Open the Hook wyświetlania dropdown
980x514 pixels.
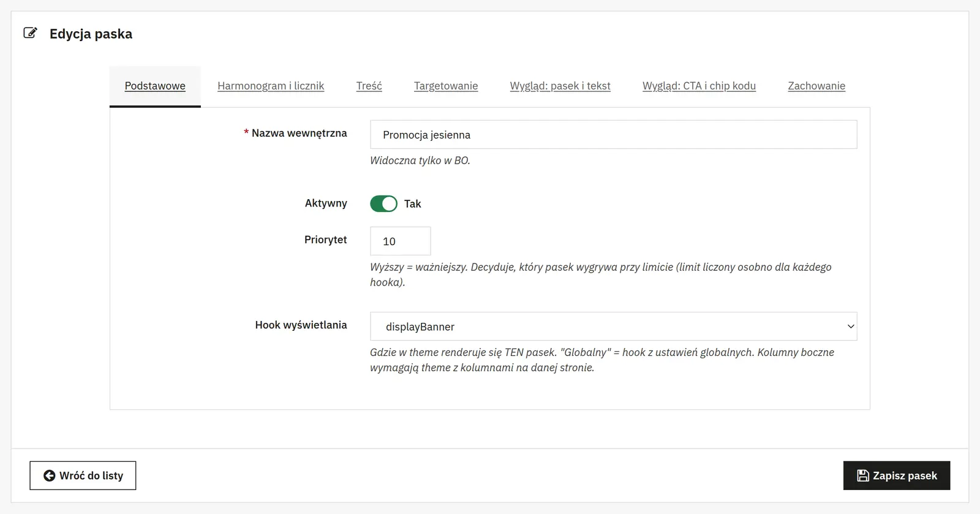tap(613, 327)
